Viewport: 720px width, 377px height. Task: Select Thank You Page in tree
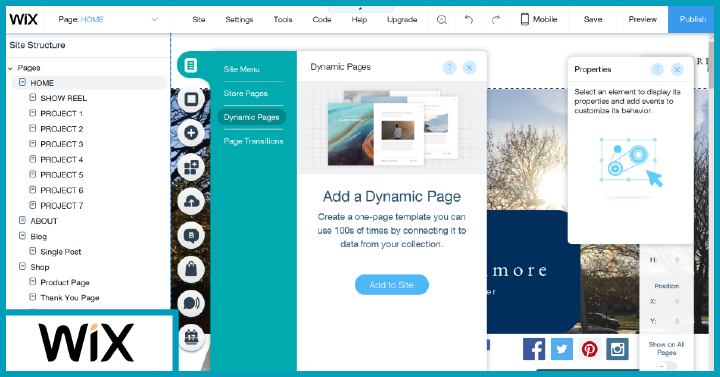coord(70,298)
